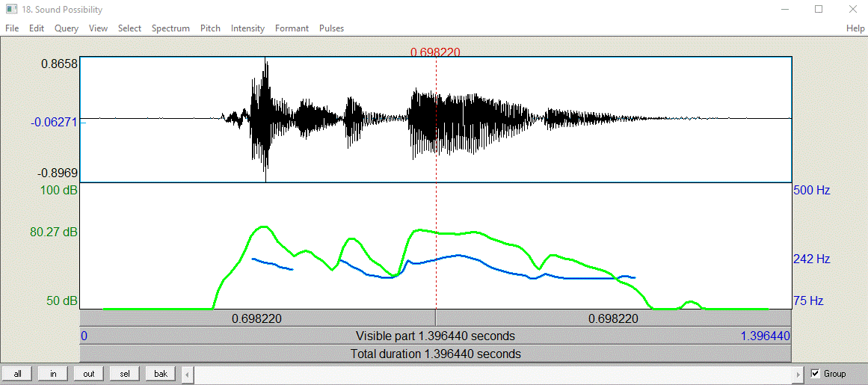This screenshot has width=868, height=385.
Task: Open the Edit menu
Action: 37,28
